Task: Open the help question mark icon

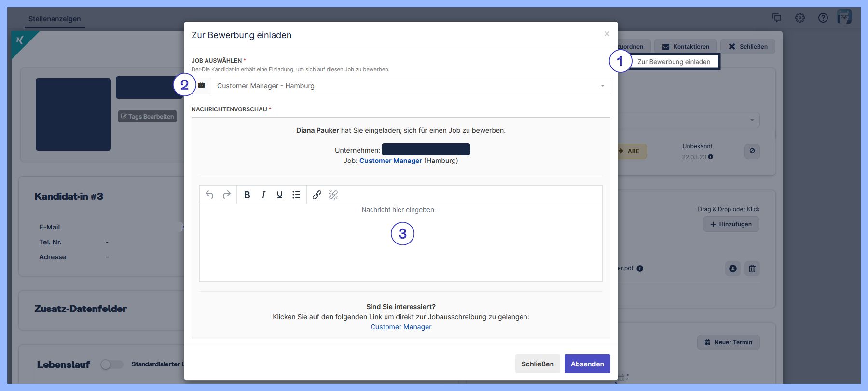Action: point(823,18)
